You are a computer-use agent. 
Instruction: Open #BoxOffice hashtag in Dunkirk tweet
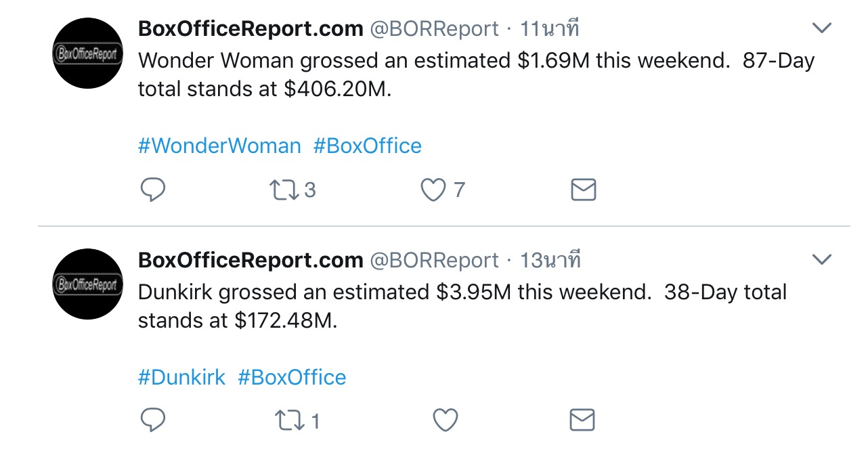tap(292, 377)
